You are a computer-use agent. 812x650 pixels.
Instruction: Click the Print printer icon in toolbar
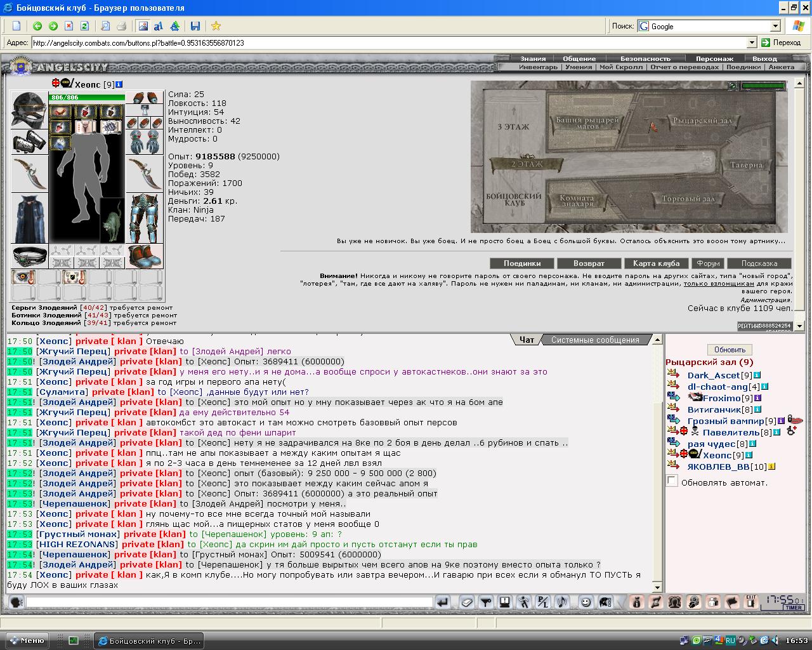pyautogui.click(x=121, y=26)
